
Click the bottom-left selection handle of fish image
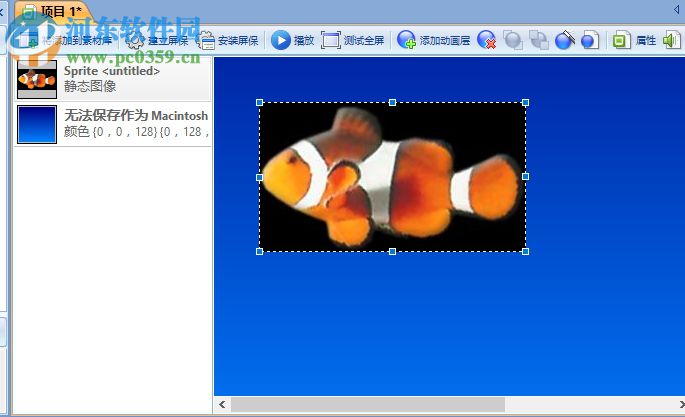pos(259,252)
